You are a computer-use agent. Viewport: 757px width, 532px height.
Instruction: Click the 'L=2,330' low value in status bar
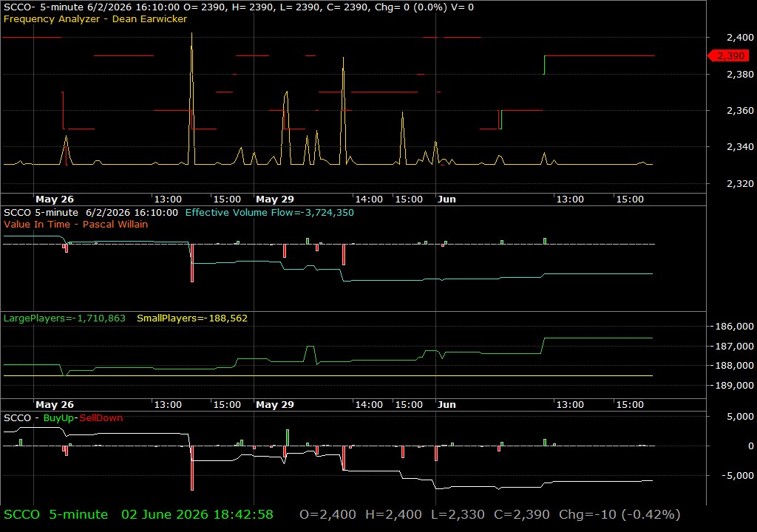click(458, 514)
